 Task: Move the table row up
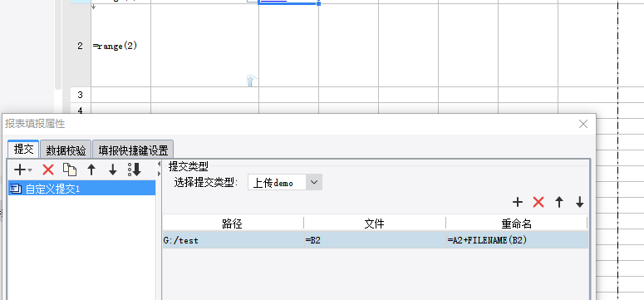(559, 202)
